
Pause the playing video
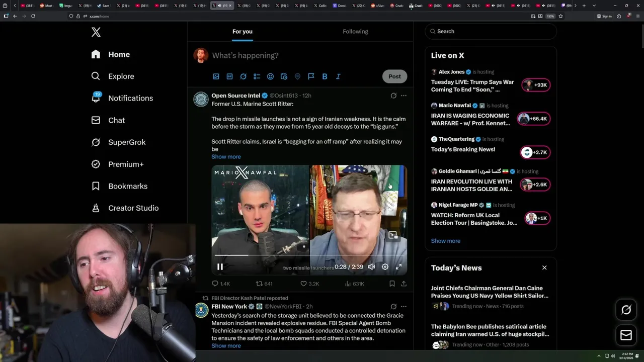pos(220,267)
